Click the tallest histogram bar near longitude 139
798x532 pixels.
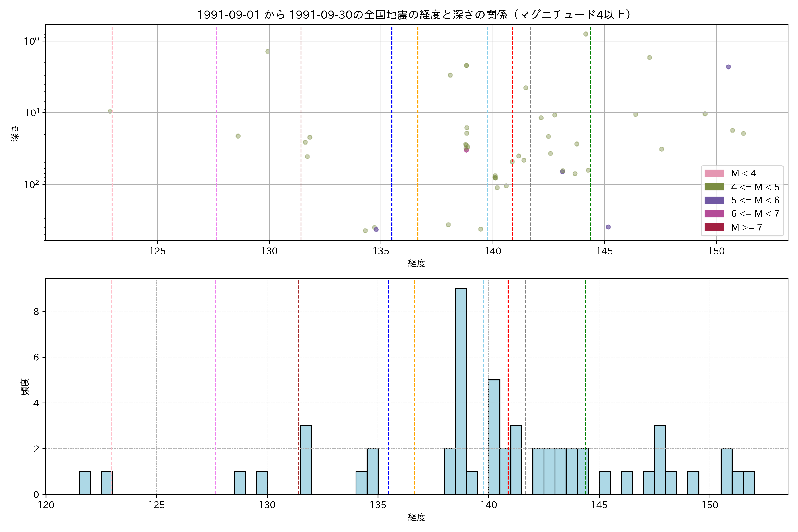coord(461,390)
